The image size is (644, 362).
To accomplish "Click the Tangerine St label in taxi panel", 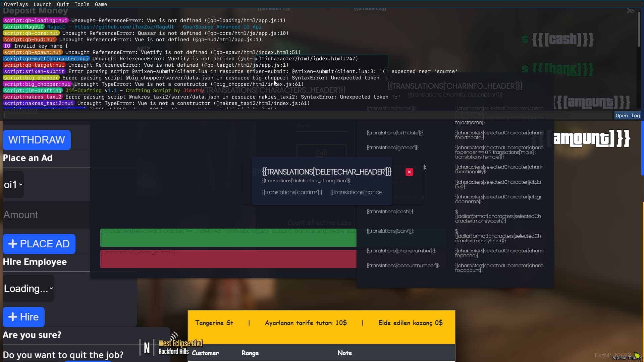I will coord(214,323).
